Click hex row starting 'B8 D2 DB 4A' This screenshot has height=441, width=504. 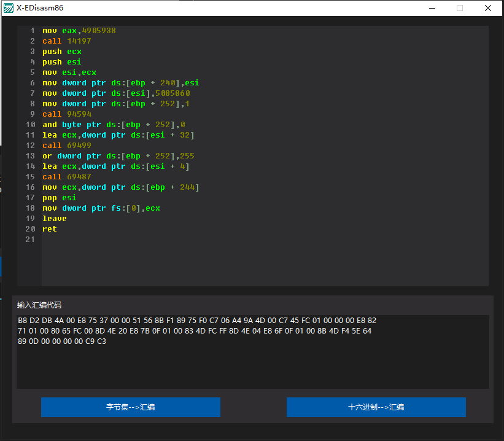point(197,321)
